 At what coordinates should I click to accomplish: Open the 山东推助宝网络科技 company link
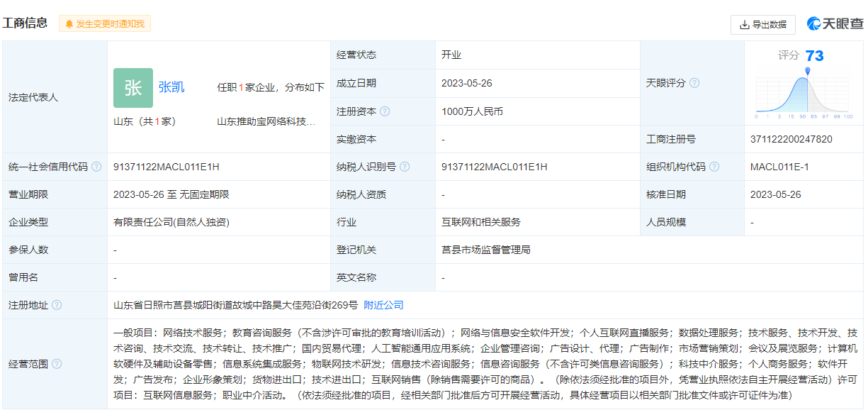coord(266,121)
